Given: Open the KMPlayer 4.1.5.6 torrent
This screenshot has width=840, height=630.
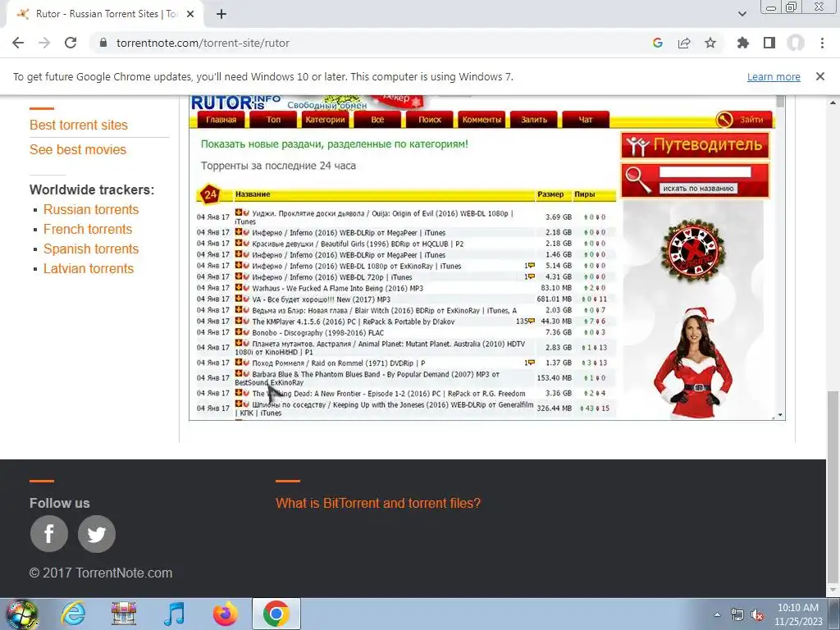Looking at the screenshot, I should coord(353,322).
